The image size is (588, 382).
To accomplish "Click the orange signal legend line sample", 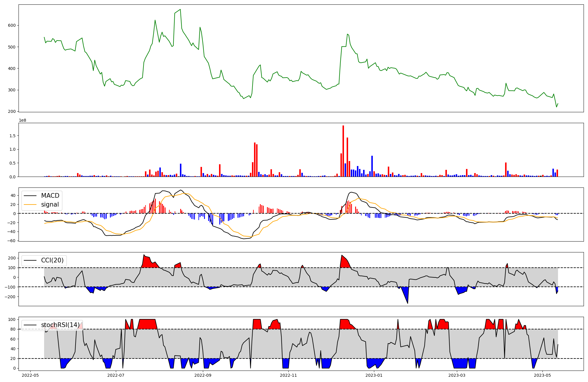I will 30,205.
